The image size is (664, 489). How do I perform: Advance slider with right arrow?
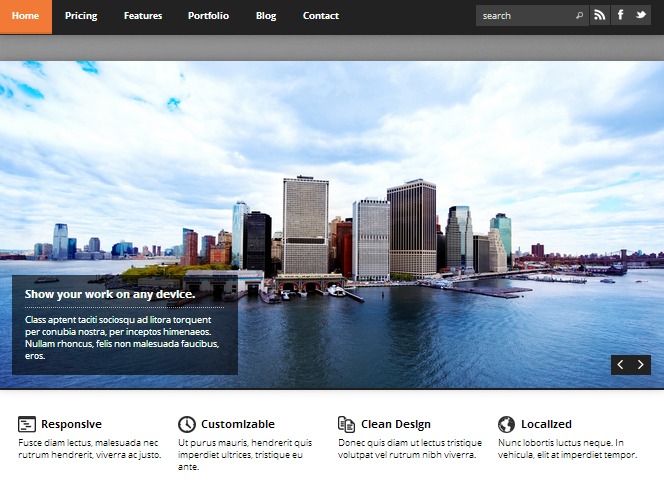pyautogui.click(x=641, y=365)
